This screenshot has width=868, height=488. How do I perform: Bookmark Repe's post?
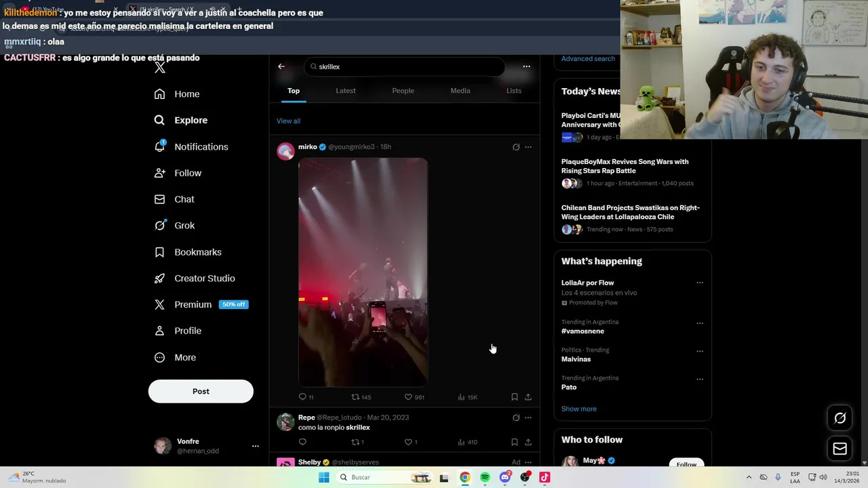515,442
